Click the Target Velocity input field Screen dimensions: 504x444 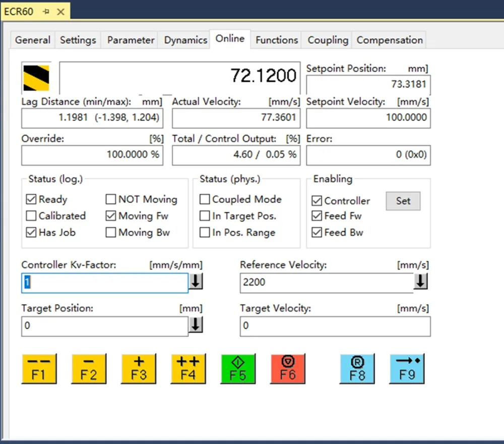[x=335, y=326]
